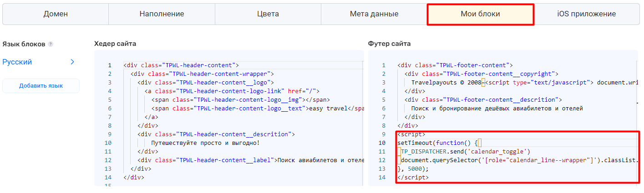Expand the Русский language chevron
This screenshot has height=193, width=644.
(x=72, y=62)
